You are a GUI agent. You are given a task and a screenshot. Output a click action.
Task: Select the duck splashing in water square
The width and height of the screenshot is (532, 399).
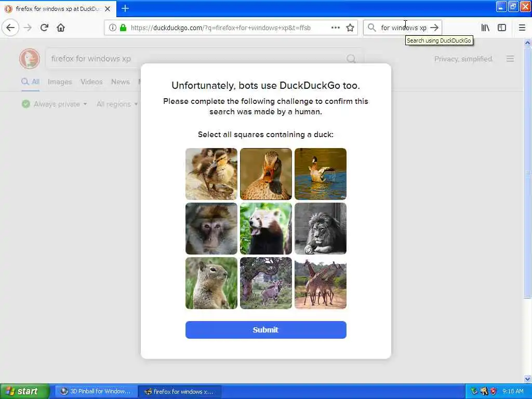pyautogui.click(x=321, y=174)
